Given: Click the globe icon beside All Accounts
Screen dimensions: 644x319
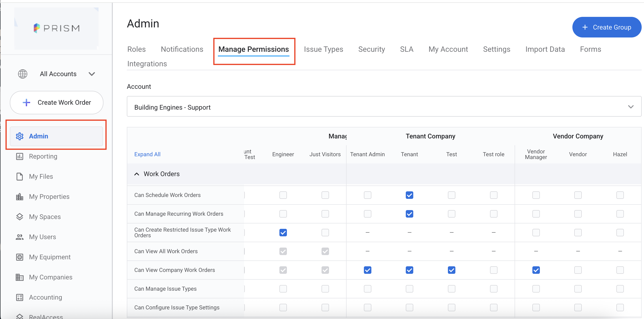Looking at the screenshot, I should [22, 74].
